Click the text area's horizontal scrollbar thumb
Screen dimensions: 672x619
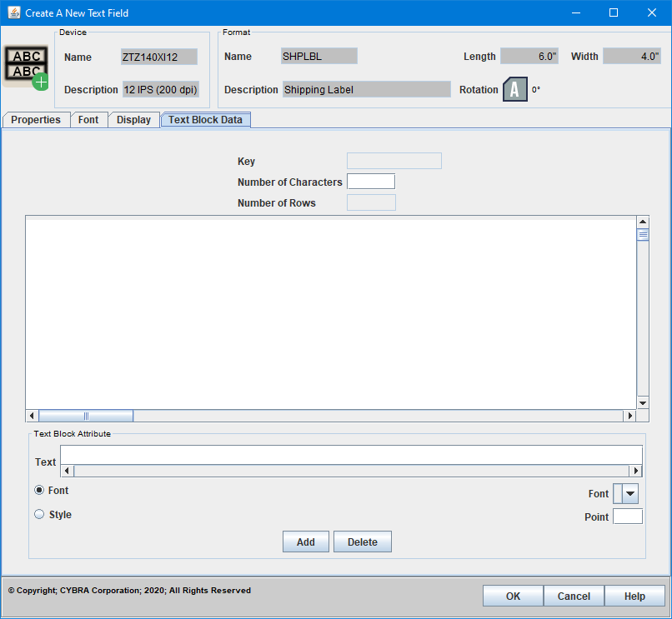tap(86, 416)
